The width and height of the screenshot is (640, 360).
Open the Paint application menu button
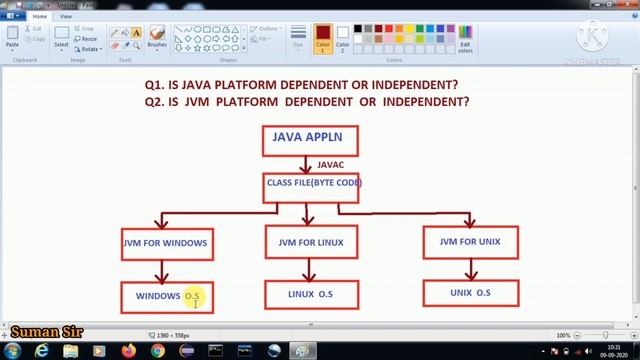click(12, 16)
